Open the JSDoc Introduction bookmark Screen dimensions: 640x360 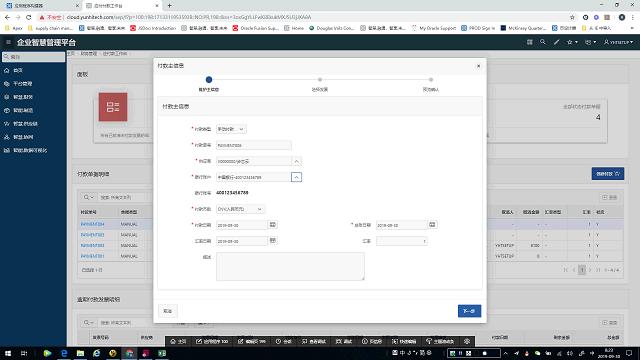[x=153, y=28]
